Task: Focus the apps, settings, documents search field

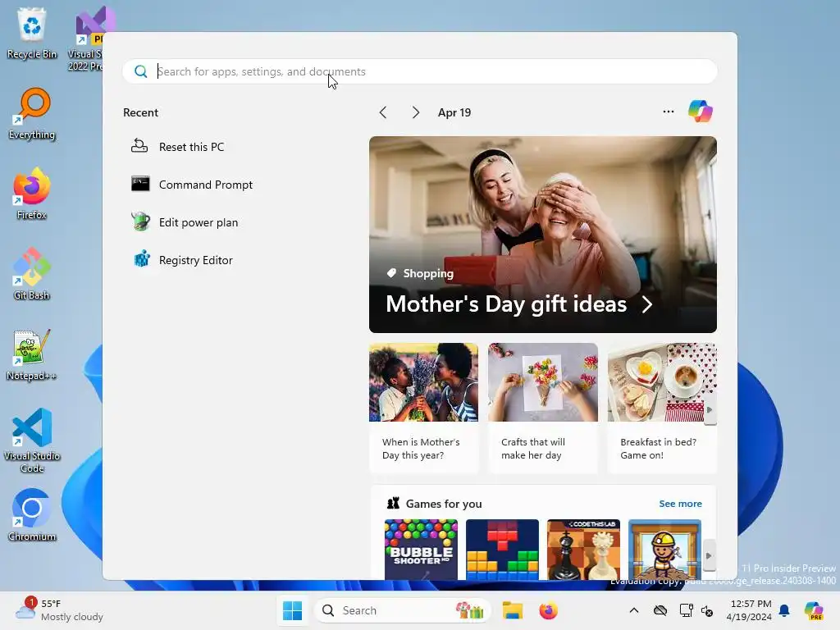Action: 420,71
